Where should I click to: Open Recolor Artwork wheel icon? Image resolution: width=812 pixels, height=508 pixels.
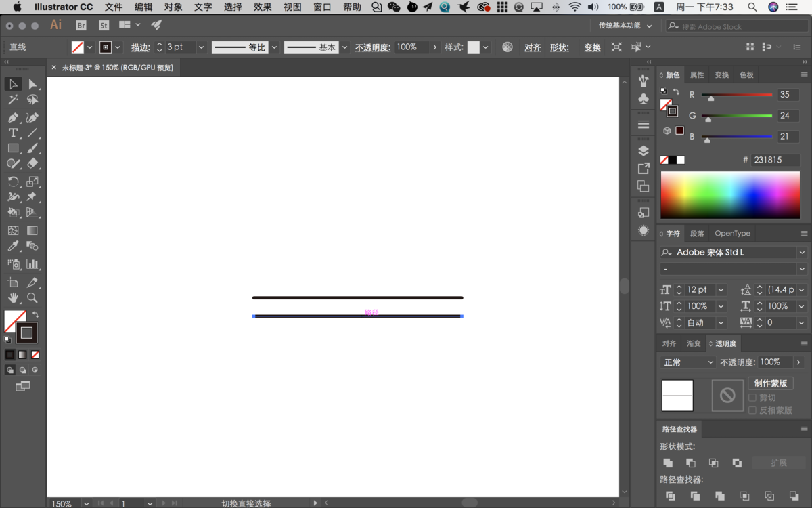tap(507, 47)
